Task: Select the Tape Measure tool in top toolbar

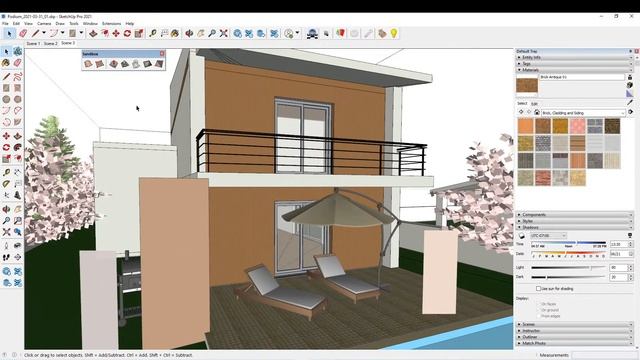Action: [153, 33]
